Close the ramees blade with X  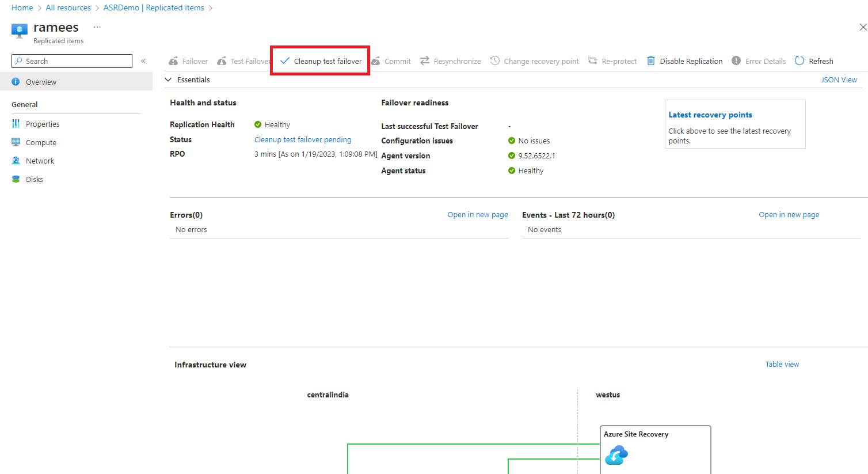tap(863, 27)
